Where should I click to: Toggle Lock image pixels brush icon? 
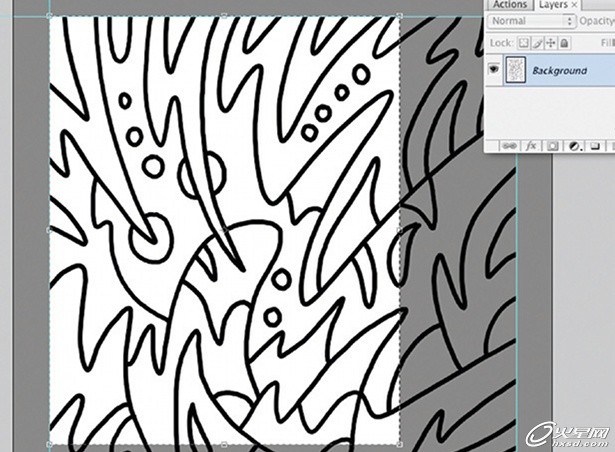pyautogui.click(x=538, y=43)
